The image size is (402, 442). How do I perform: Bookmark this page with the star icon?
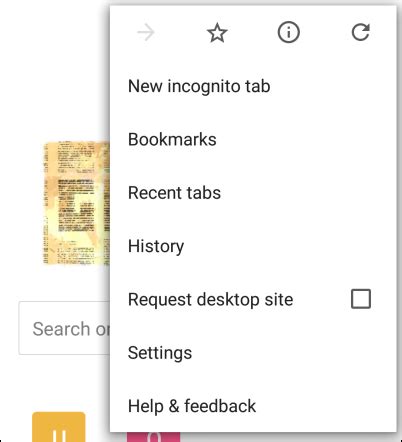(217, 33)
